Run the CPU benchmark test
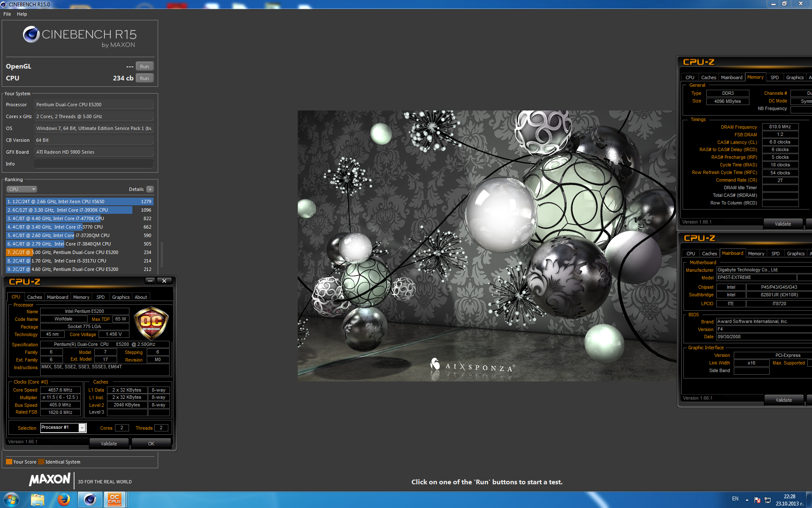 coord(144,78)
